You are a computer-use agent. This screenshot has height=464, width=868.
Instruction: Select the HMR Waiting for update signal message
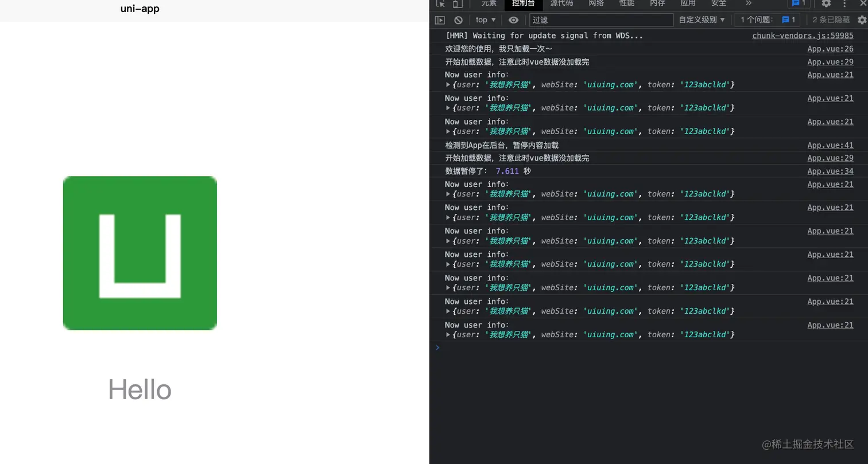coord(544,36)
